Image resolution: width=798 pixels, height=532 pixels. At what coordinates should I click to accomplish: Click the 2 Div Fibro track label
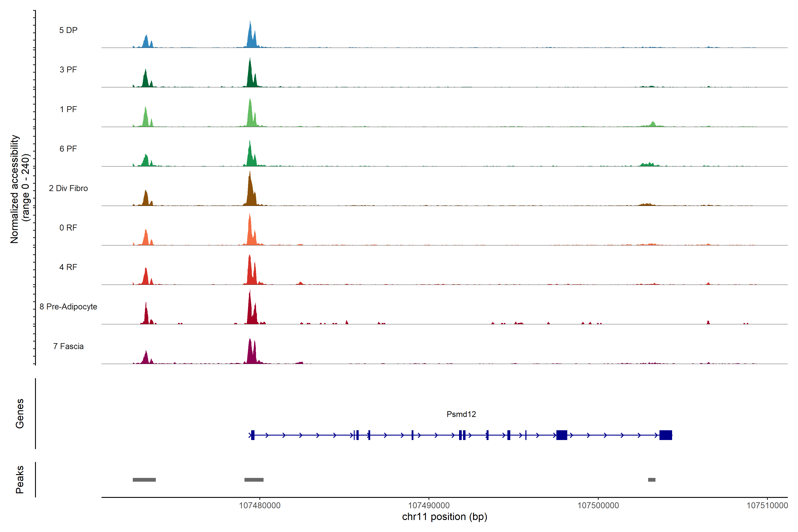(x=68, y=188)
